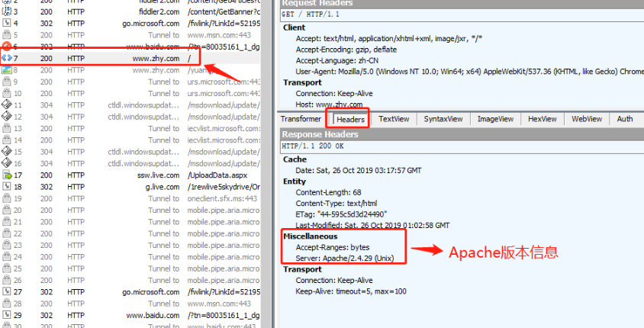Screen dimensions: 644x328
Task: Select session 16 /msdownload/update/ row
Action: point(130,163)
